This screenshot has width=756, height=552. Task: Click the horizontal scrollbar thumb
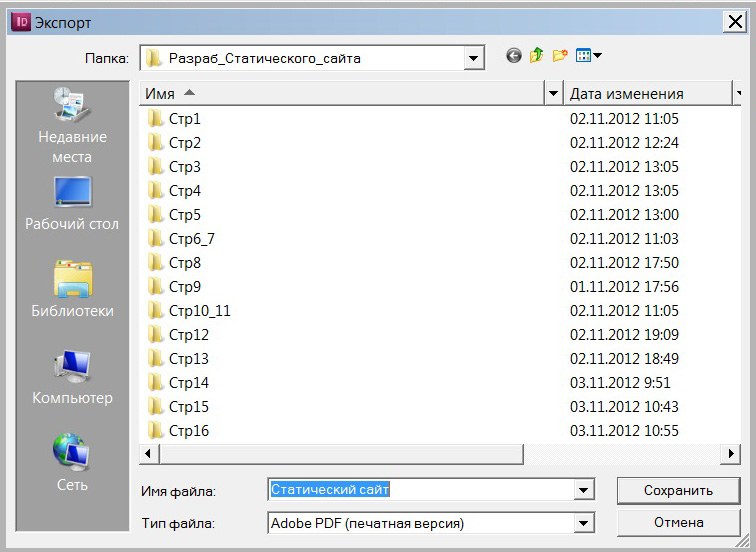click(341, 454)
